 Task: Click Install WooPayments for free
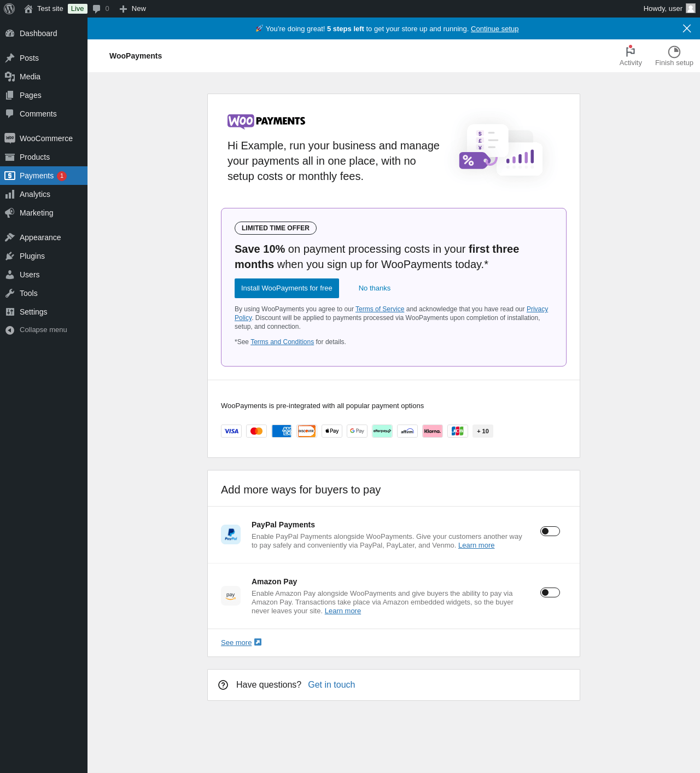pyautogui.click(x=287, y=288)
